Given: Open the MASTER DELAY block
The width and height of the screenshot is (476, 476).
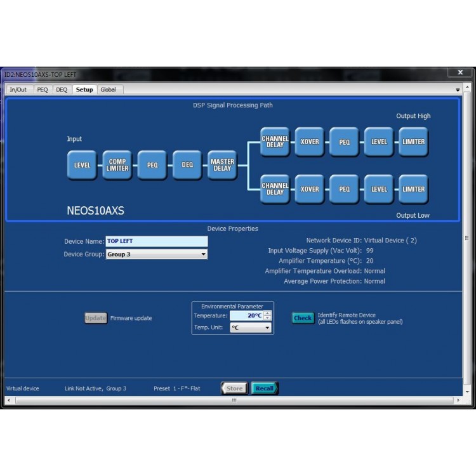Looking at the screenshot, I should click(x=222, y=165).
